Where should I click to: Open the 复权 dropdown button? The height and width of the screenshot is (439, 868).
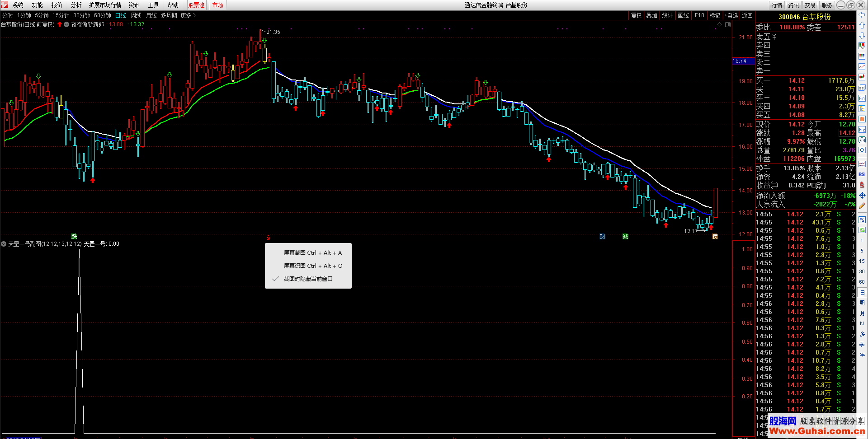[636, 15]
